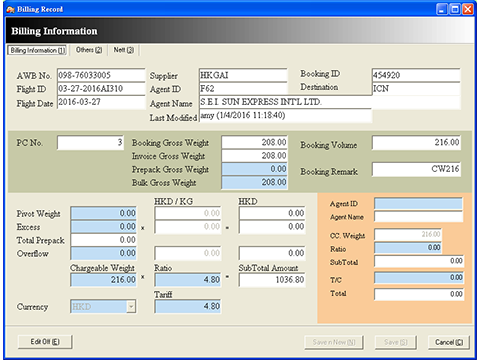Click the orange panel Ratio field

[x=408, y=248]
